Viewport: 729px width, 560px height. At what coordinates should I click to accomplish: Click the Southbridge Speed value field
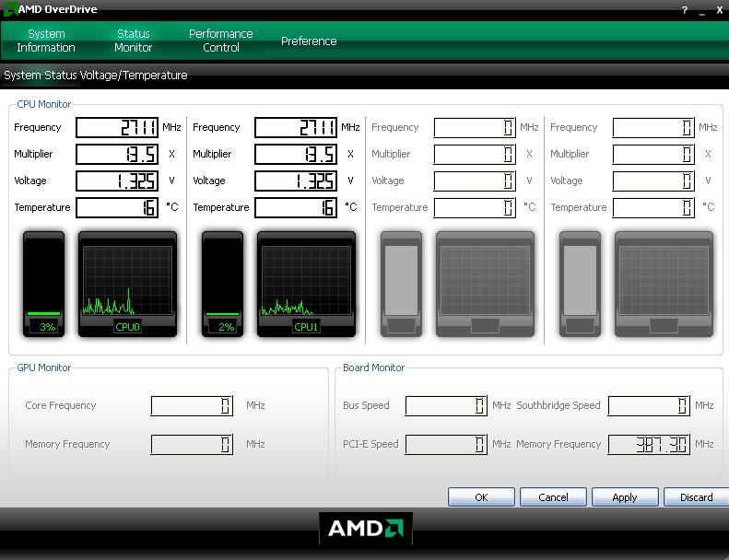click(649, 405)
